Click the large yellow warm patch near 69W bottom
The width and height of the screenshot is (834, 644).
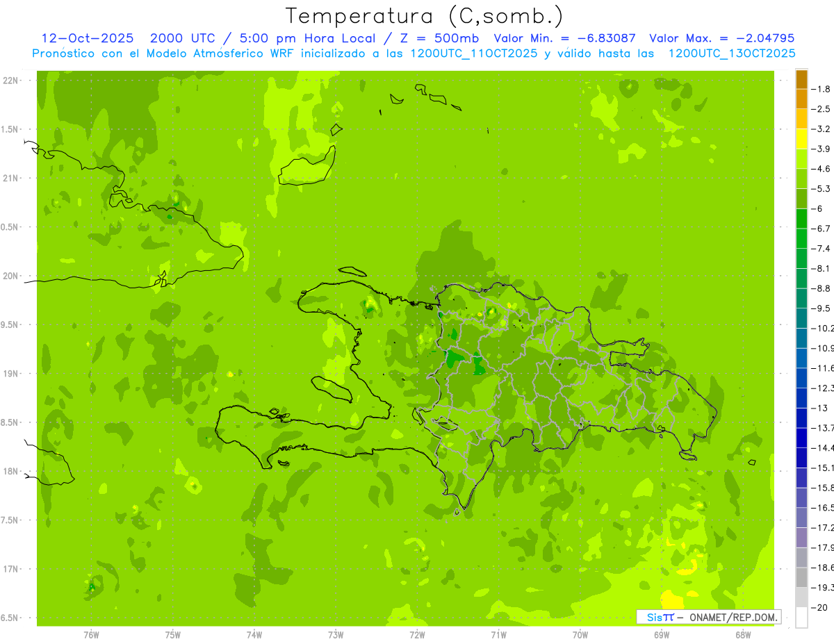click(672, 598)
